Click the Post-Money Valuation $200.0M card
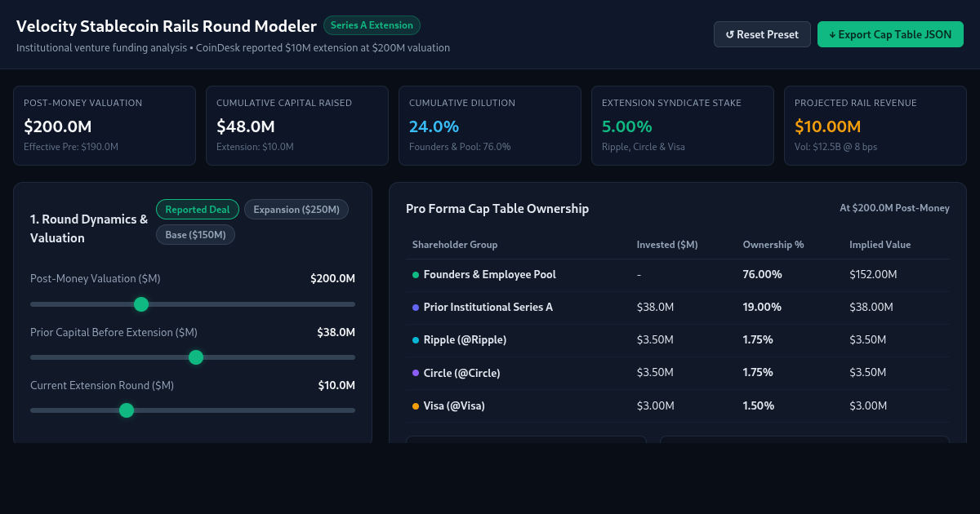The height and width of the screenshot is (514, 980). [105, 126]
